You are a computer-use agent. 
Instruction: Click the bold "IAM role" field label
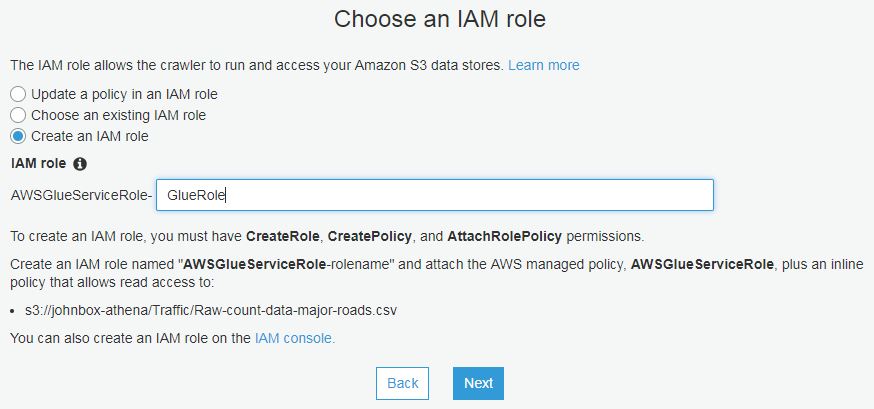coord(38,163)
